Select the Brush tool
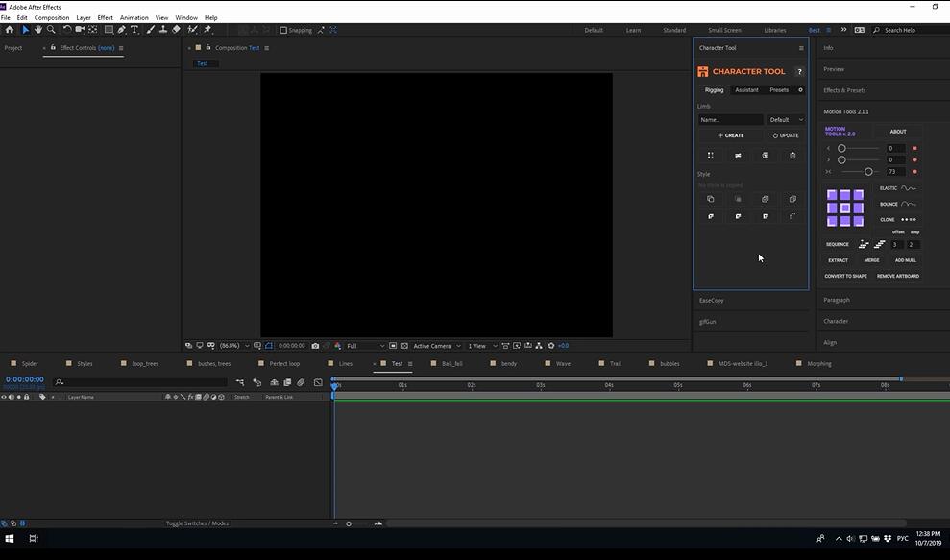 click(x=150, y=29)
